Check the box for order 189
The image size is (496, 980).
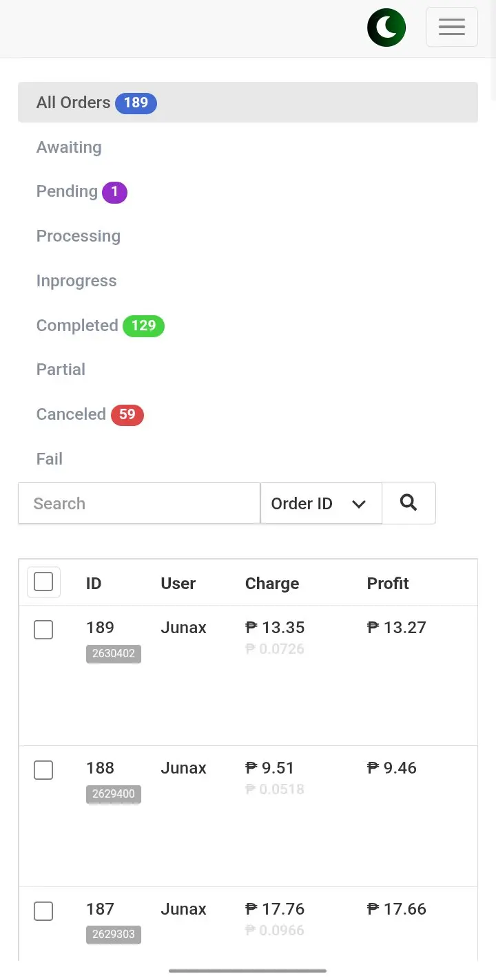pyautogui.click(x=43, y=630)
